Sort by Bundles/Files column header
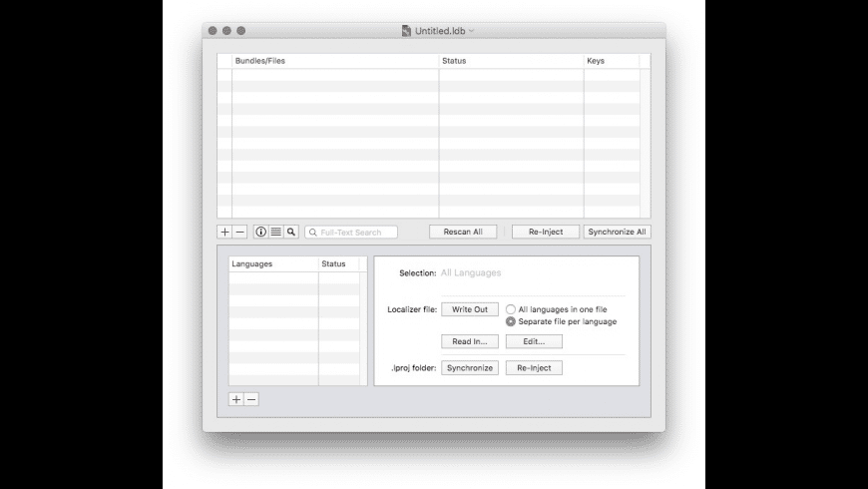 (x=335, y=61)
